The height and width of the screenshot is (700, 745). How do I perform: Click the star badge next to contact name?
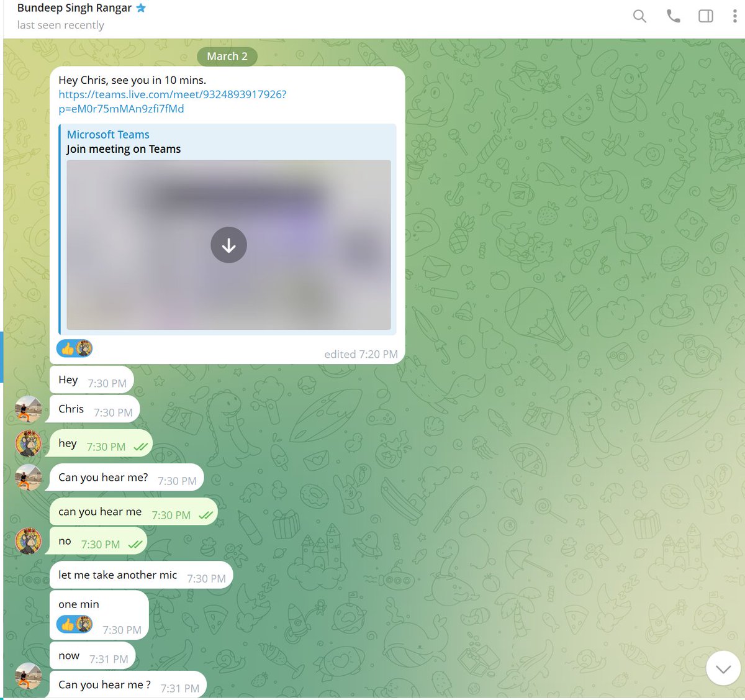pos(141,8)
